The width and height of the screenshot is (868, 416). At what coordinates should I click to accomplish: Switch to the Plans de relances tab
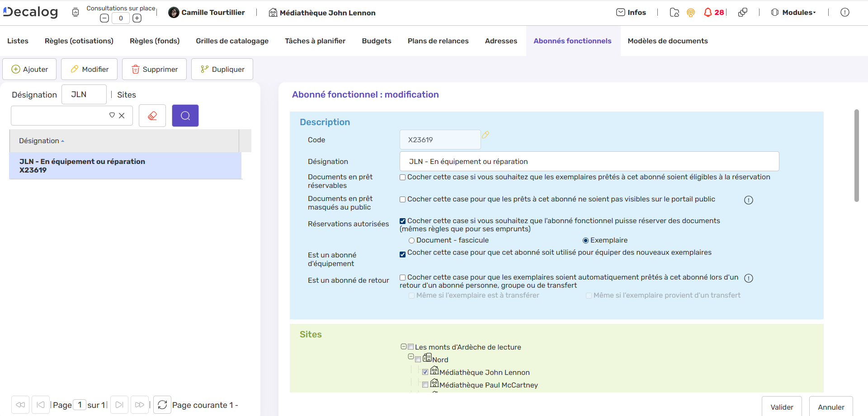(x=438, y=41)
